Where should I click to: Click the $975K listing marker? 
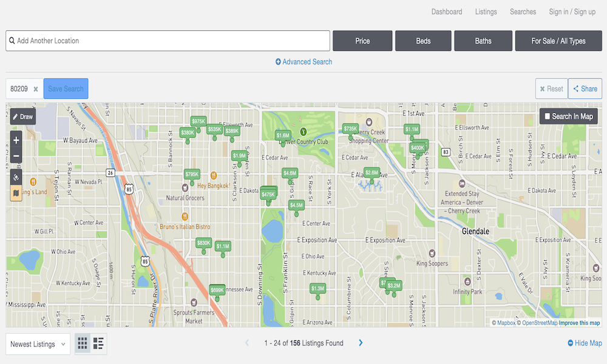point(198,123)
